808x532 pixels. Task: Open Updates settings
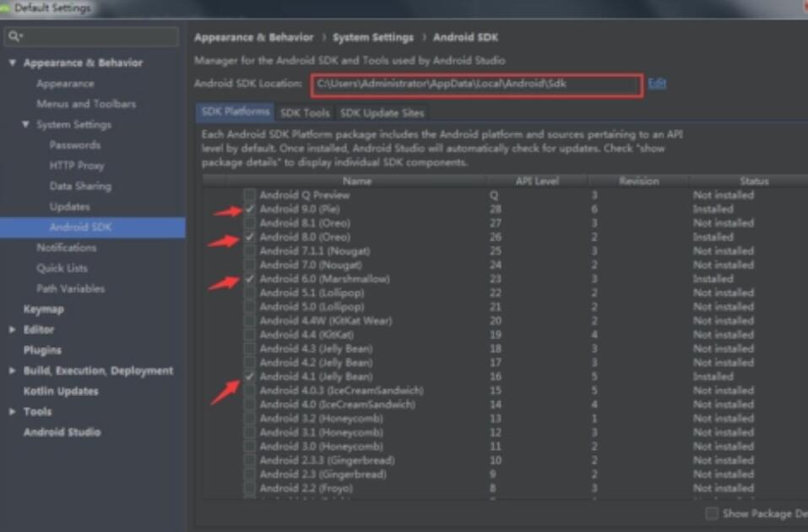click(x=69, y=207)
